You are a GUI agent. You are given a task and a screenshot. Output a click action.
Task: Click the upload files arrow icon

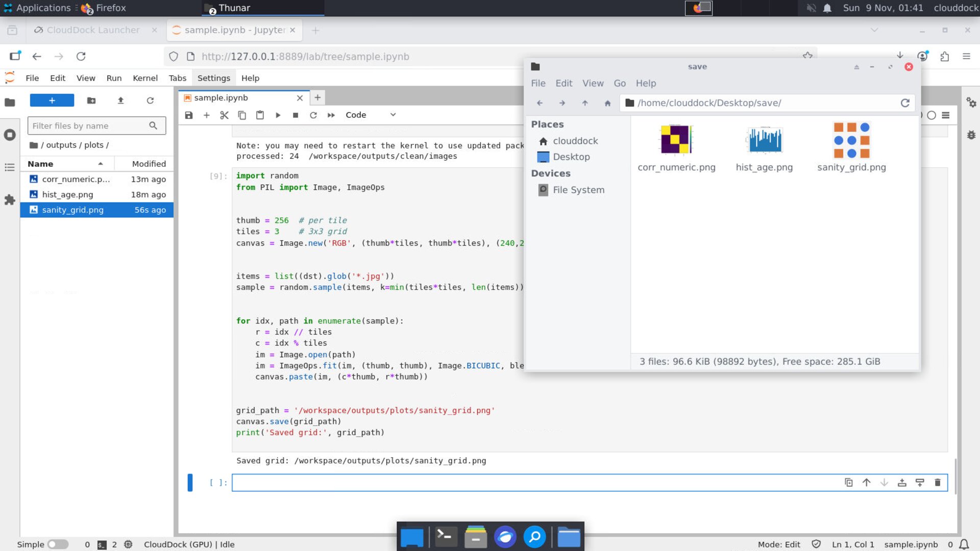pos(120,101)
